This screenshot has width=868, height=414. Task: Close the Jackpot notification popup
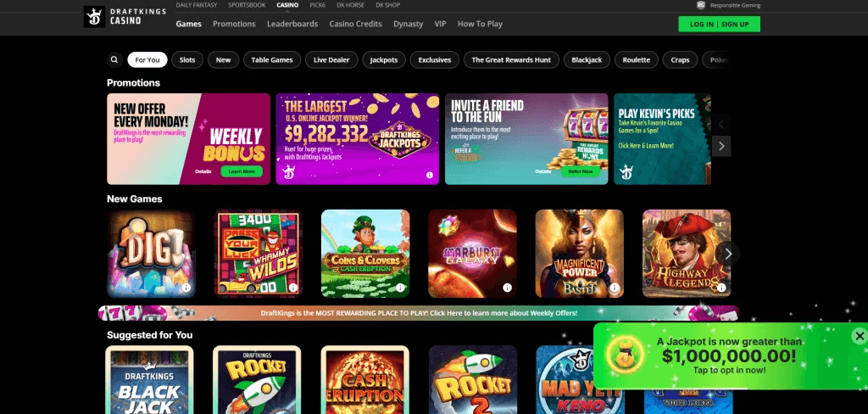pos(860,335)
